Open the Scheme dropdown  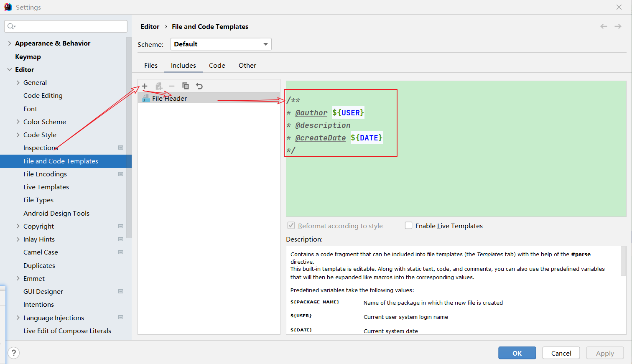pyautogui.click(x=221, y=44)
